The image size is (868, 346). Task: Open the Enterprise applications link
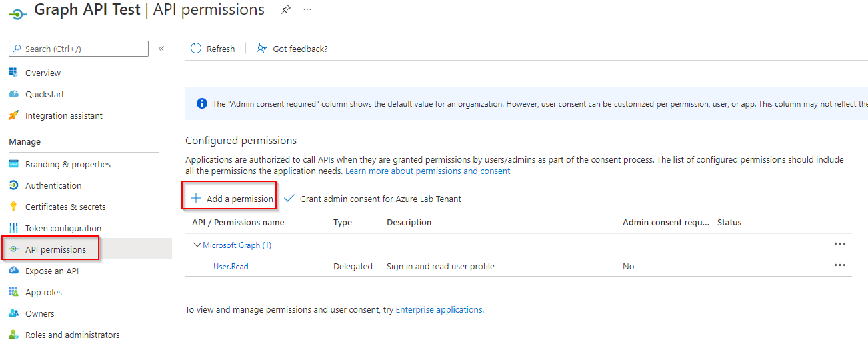[439, 310]
